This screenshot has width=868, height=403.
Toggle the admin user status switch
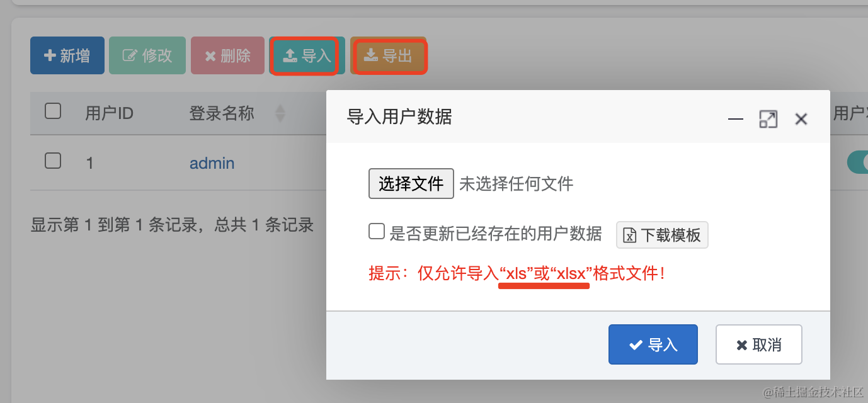[x=857, y=162]
